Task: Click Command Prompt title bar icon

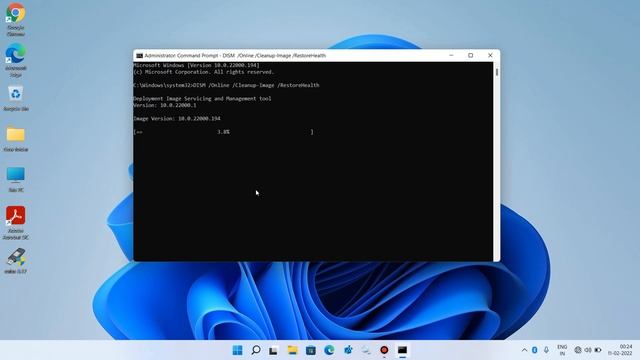Action: tap(139, 56)
